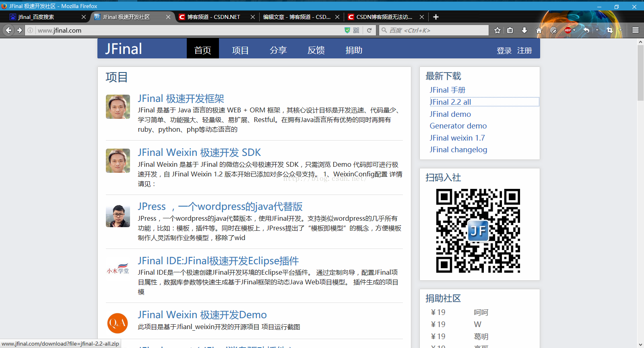The width and height of the screenshot is (644, 348).
Task: Open the 分享 navigation item
Action: 278,50
